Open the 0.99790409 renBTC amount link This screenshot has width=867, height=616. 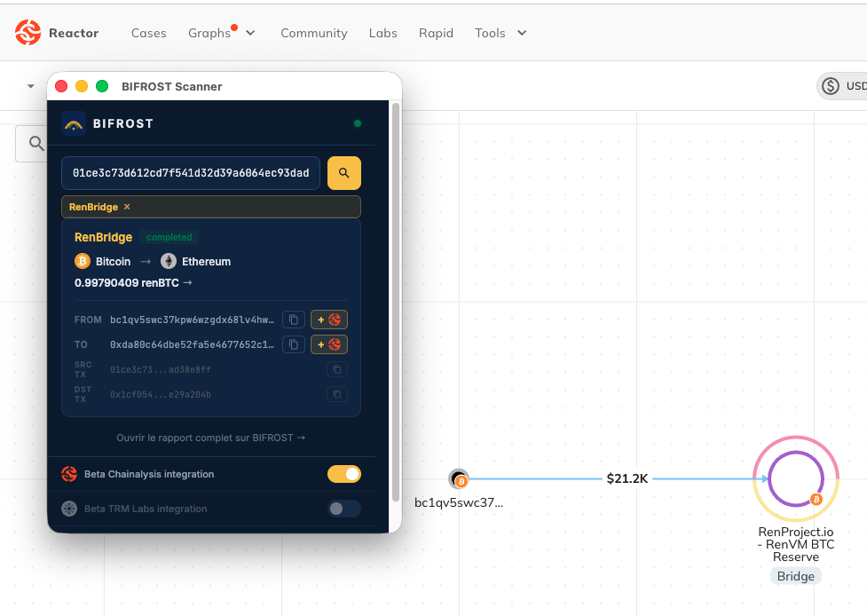click(133, 282)
